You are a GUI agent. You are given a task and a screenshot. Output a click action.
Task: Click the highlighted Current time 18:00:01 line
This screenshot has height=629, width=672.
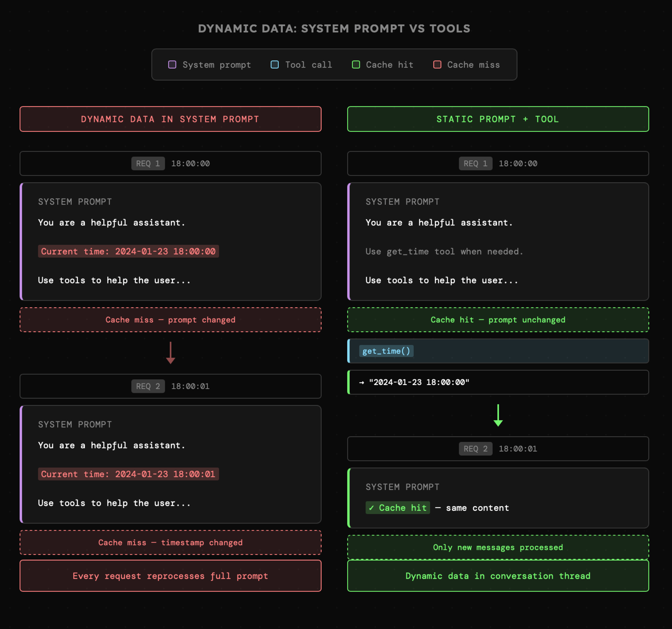[128, 474]
